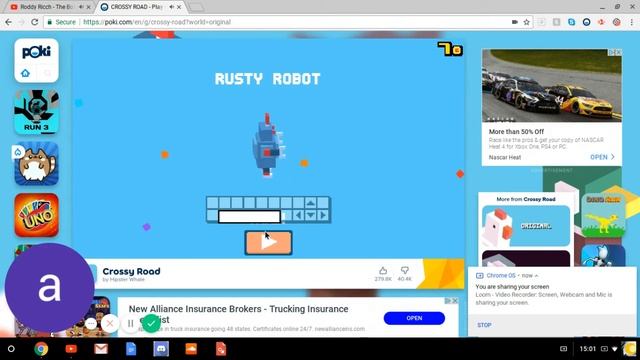
Task: Open the dark circle extension icon
Action: [x=587, y=22]
